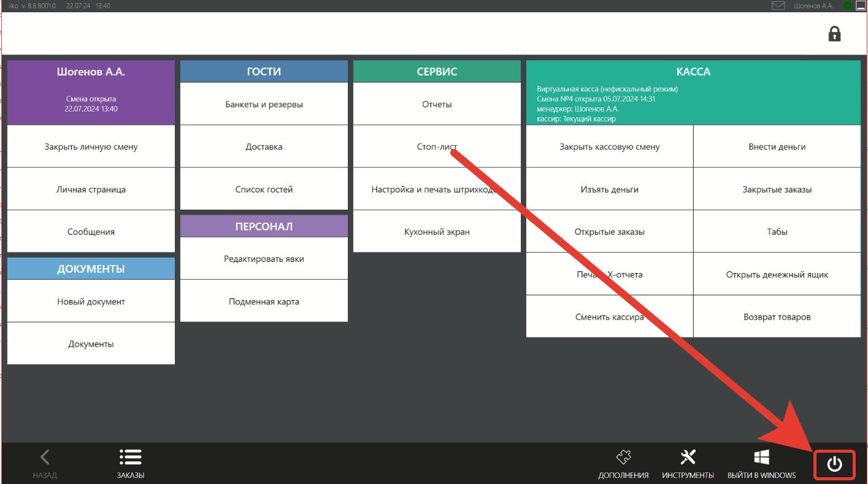The width and height of the screenshot is (868, 484).
Task: Click the padlock lock-screen icon
Action: coord(834,34)
